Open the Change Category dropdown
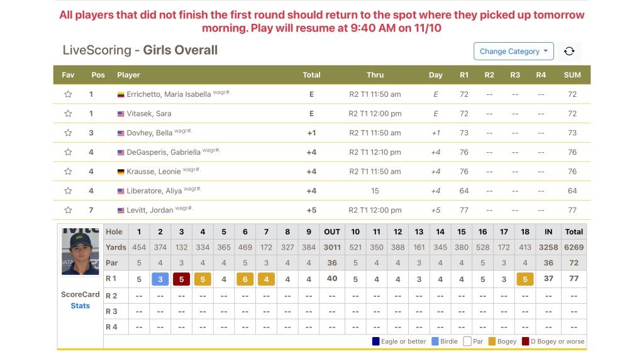This screenshot has width=644, height=354. [513, 52]
